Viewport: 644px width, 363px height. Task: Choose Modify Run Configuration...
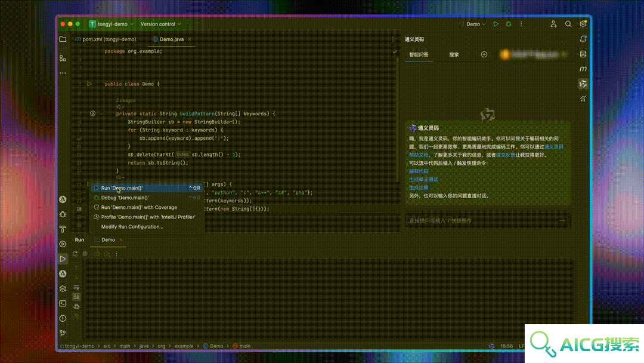[147, 227]
